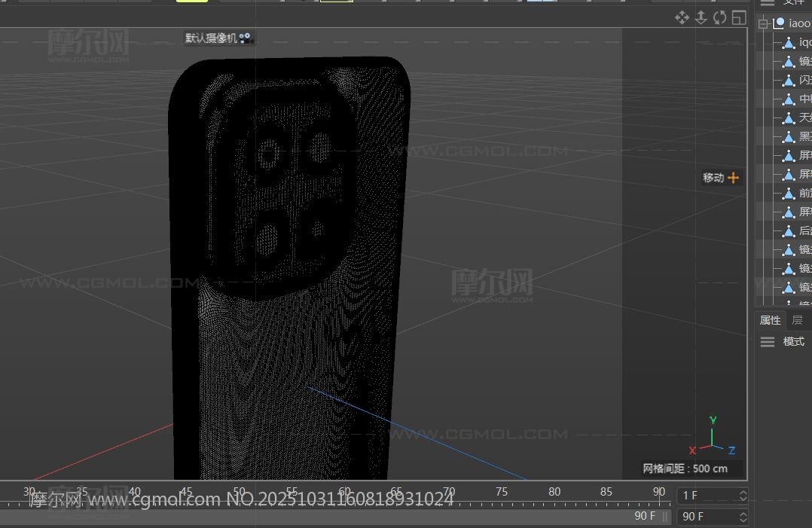Click the viewport orbit rotate icon
Screen dimensions: 812x528
720,17
